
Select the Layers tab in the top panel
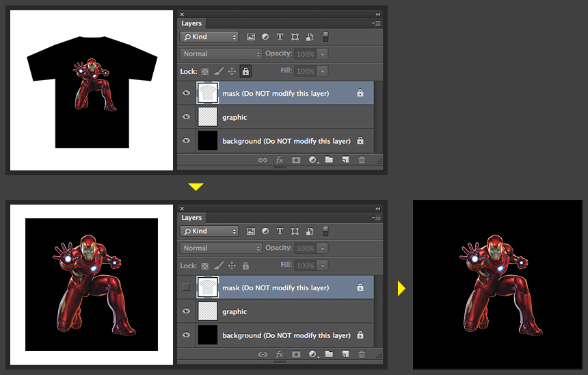point(191,23)
